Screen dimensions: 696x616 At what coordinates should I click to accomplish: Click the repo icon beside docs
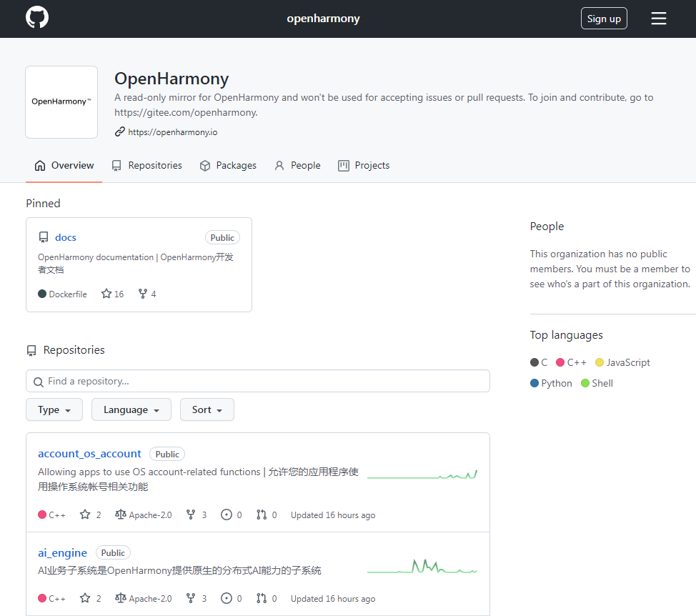pos(44,237)
